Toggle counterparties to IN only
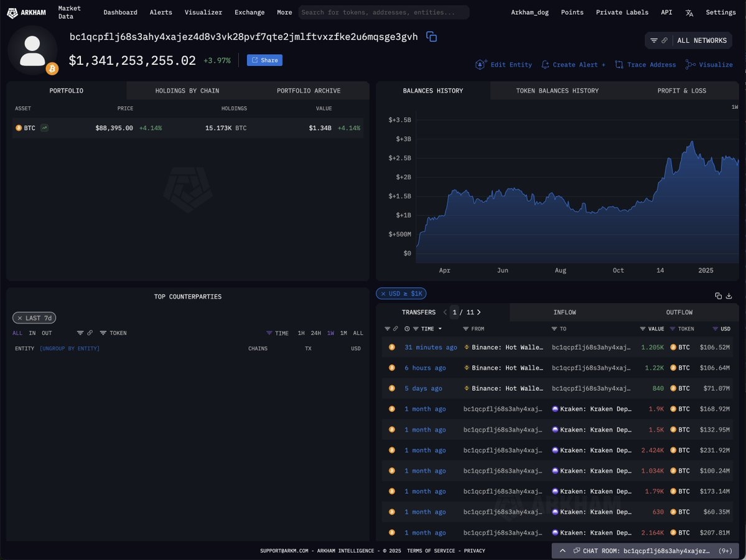The image size is (746, 560). click(32, 333)
